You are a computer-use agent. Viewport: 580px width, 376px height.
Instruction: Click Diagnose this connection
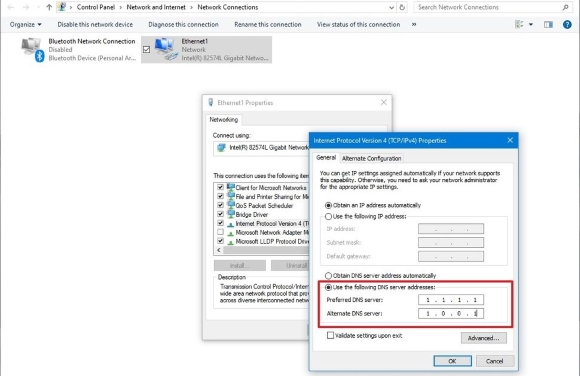[183, 24]
